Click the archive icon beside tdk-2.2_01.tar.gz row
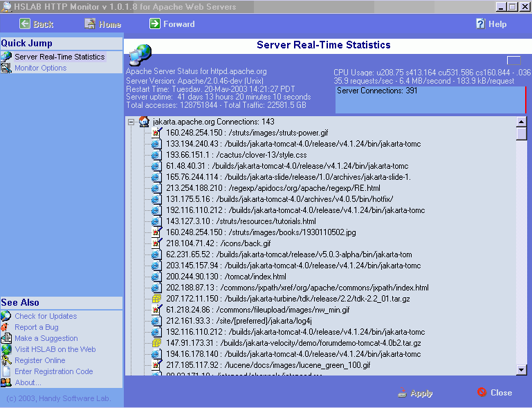Image resolution: width=532 pixels, height=408 pixels. [x=156, y=299]
